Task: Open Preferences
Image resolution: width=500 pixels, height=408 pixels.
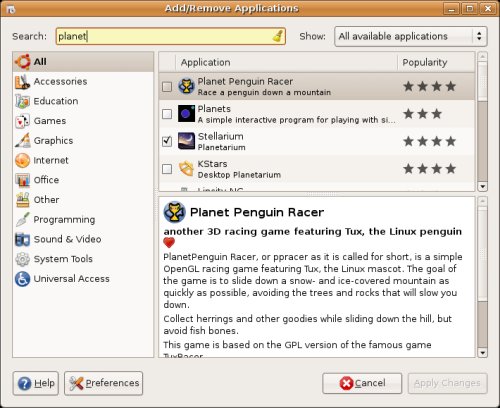Action: point(104,383)
